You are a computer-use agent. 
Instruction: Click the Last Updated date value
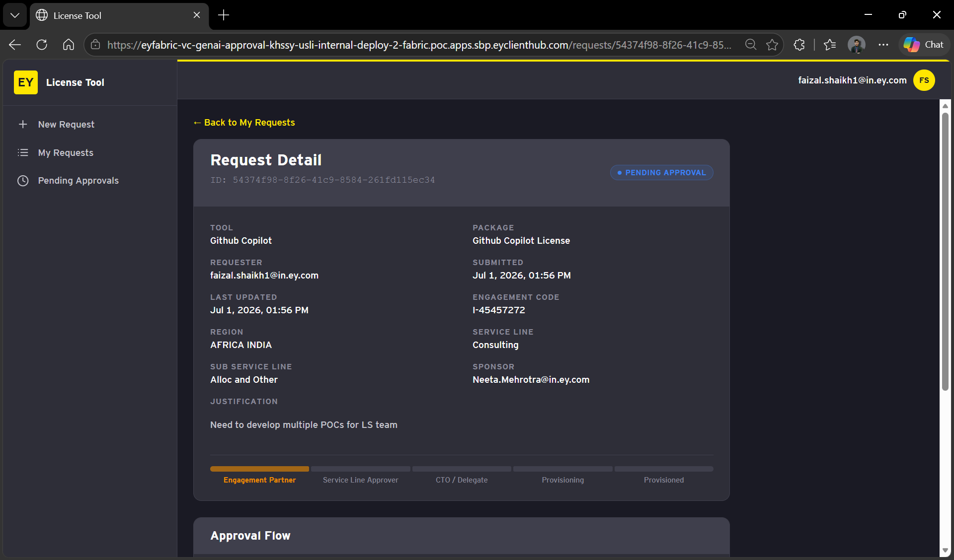tap(259, 310)
